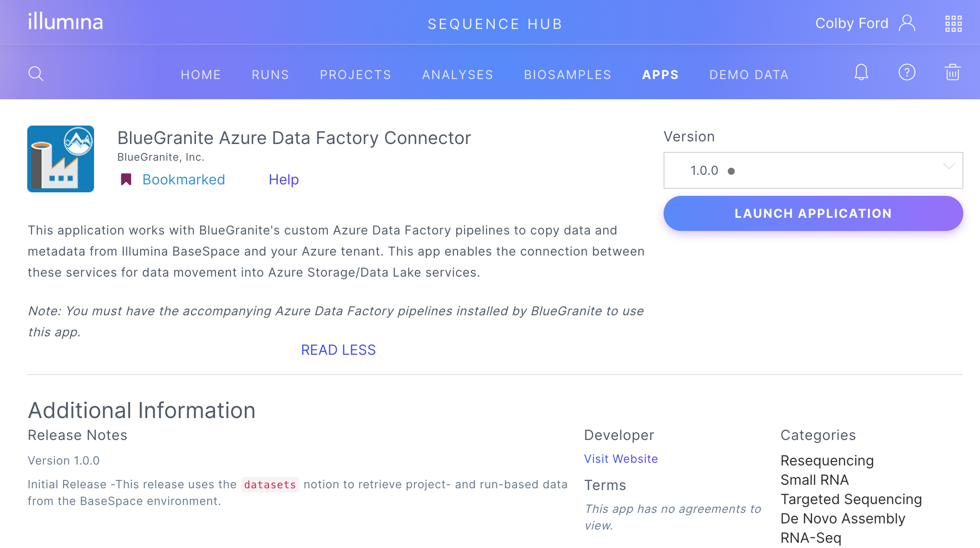Screen dimensions: 980x548
Task: Click the RNA-Seq category
Action: pyautogui.click(x=811, y=538)
